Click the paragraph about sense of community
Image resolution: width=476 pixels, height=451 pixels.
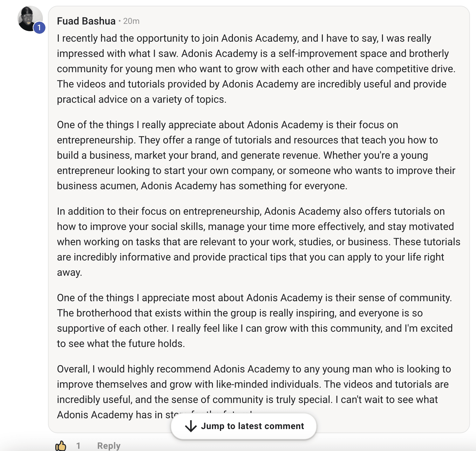click(255, 321)
